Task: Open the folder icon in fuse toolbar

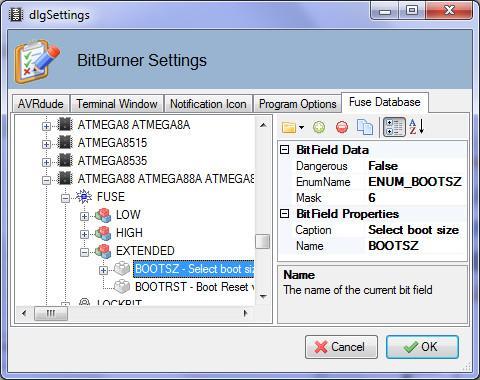Action: coord(289,127)
